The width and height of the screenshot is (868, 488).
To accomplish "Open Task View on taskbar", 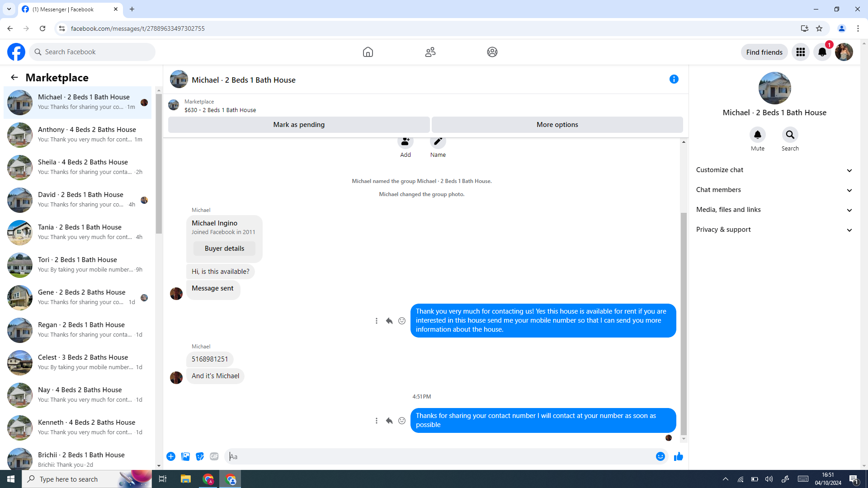I will coord(163,479).
